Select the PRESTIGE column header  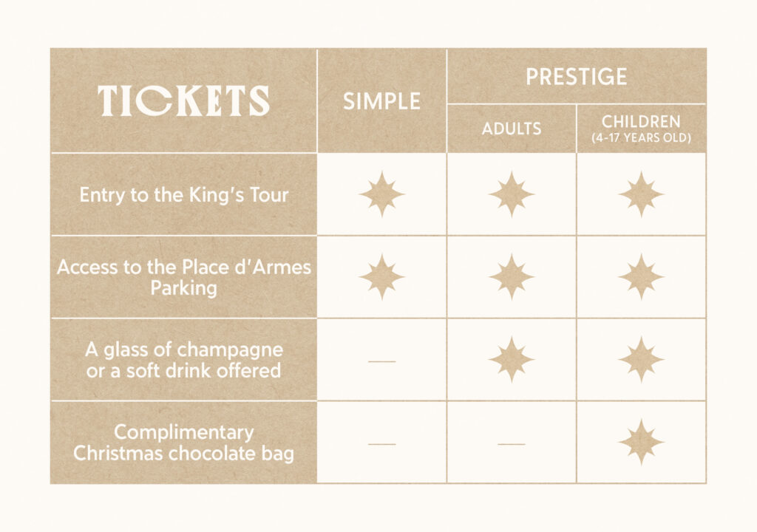point(576,76)
